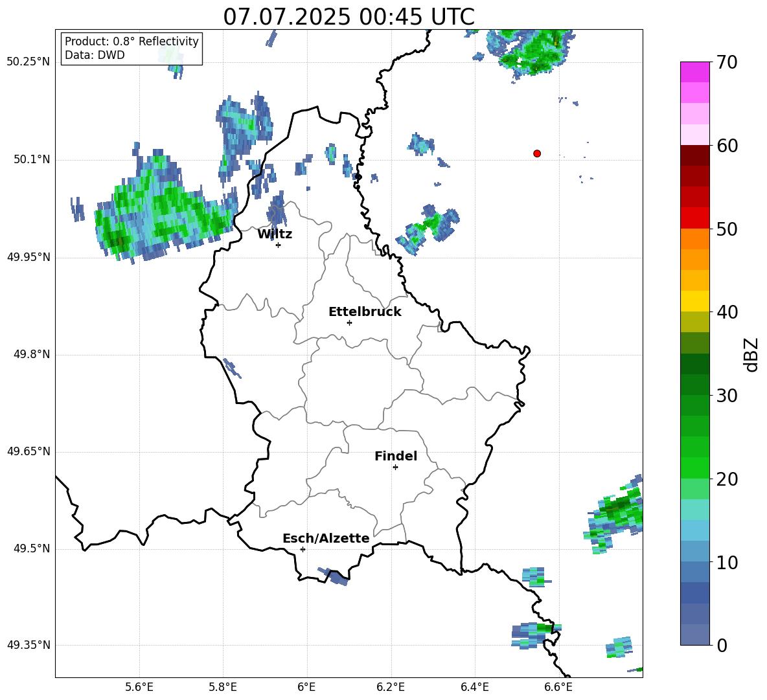The width and height of the screenshot is (767, 700).
Task: Click the yellow colorbar swatch near 40
Action: tap(694, 301)
